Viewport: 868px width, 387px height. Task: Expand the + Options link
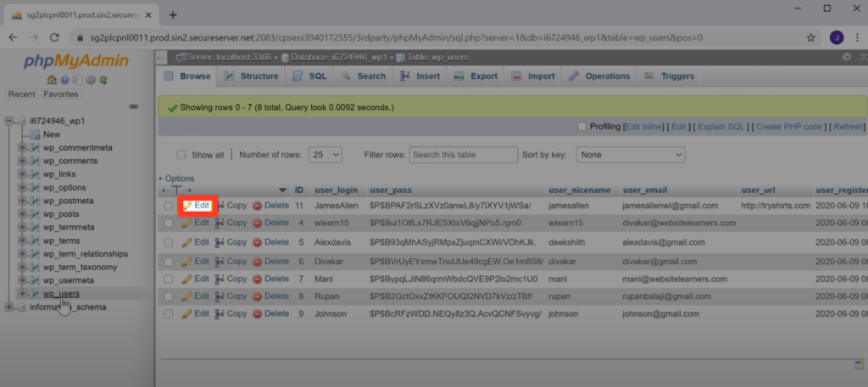(x=176, y=179)
